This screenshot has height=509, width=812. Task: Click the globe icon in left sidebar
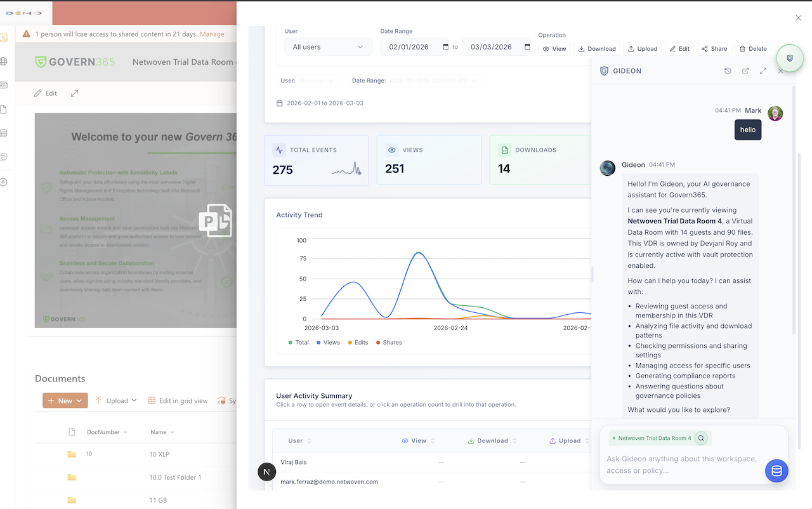click(3, 62)
